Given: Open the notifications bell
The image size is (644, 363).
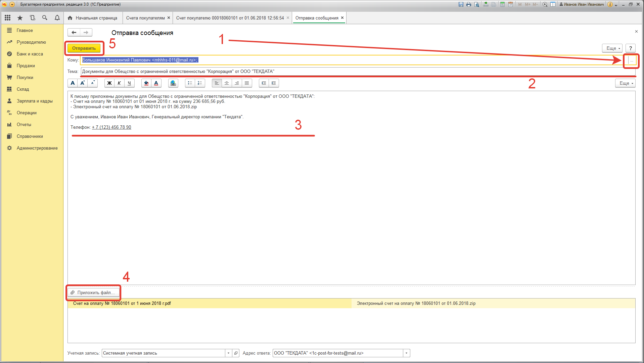Looking at the screenshot, I should pyautogui.click(x=57, y=18).
